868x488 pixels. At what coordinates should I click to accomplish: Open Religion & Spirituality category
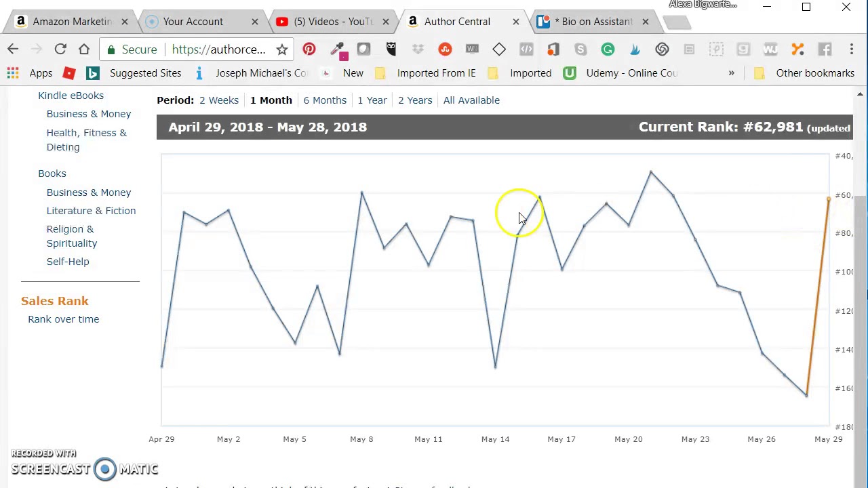point(72,236)
